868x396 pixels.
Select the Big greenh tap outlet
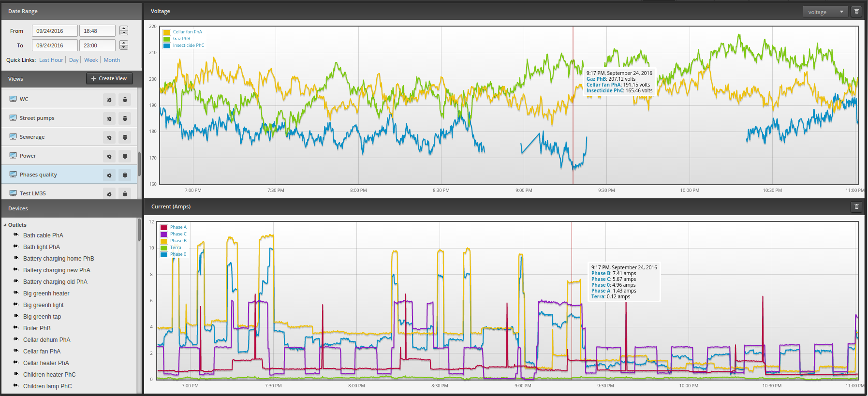(x=42, y=317)
